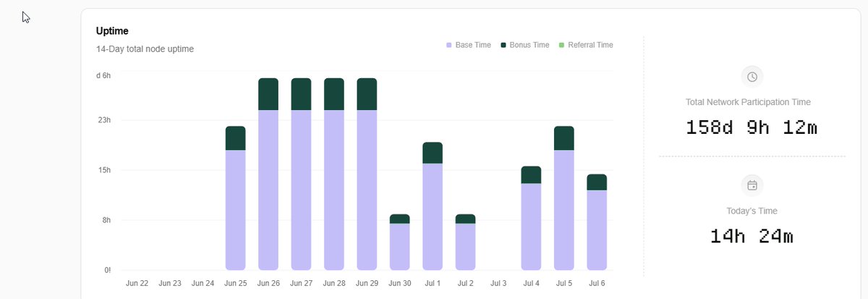This screenshot has width=868, height=299.
Task: Click the Jun 30 bonus time segment
Action: tap(400, 219)
